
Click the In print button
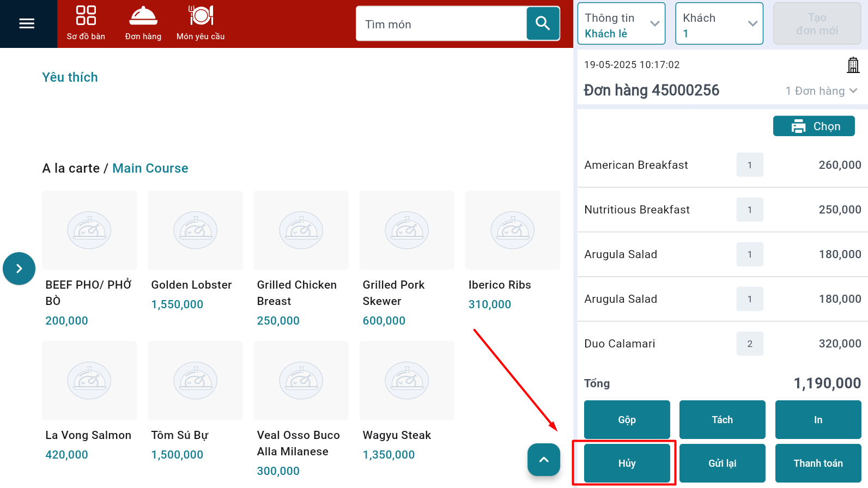[x=818, y=419]
